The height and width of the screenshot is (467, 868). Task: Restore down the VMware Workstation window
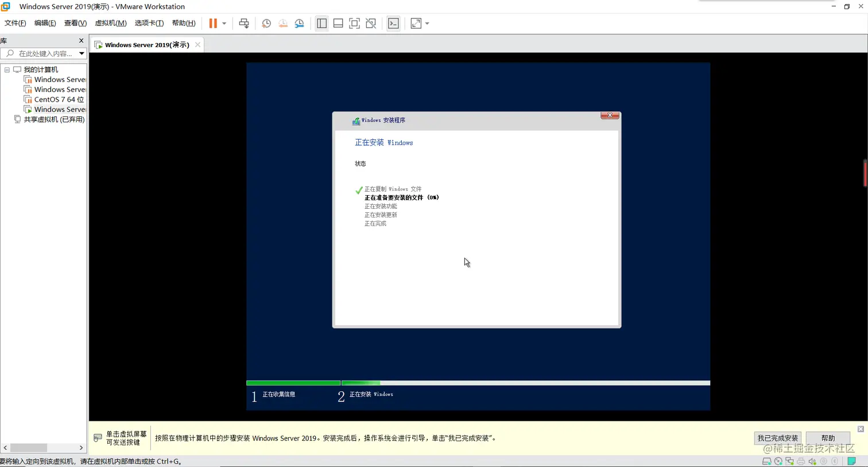click(847, 6)
